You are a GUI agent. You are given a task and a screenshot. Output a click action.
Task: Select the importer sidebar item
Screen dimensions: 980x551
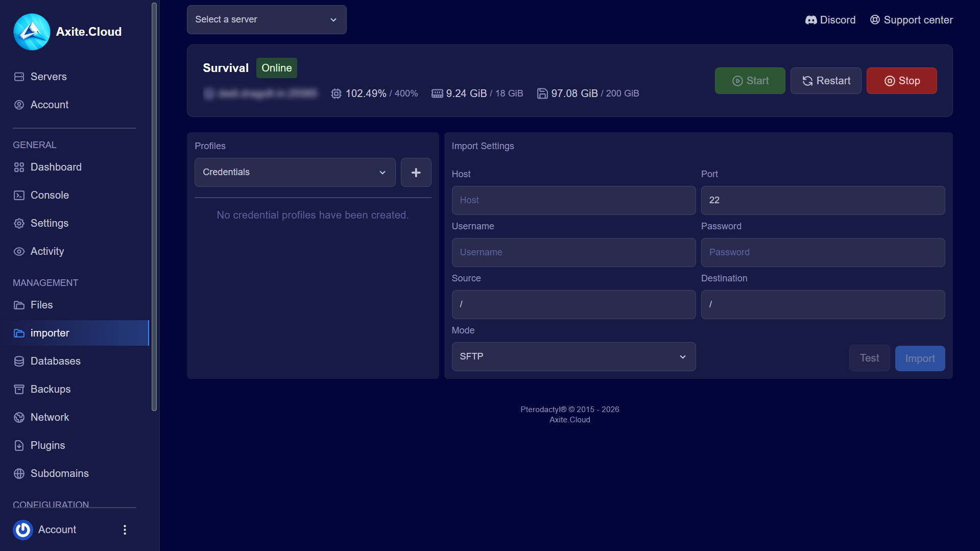point(50,332)
